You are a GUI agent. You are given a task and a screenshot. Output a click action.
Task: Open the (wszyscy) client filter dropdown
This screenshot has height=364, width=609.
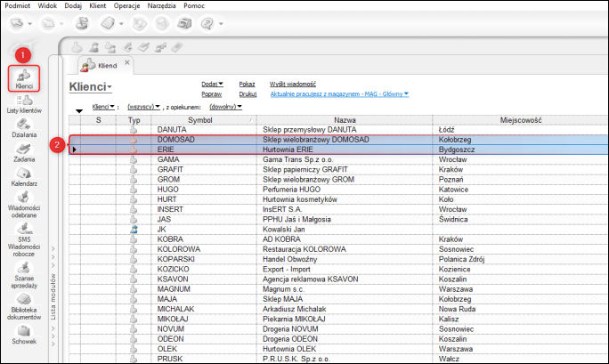tap(144, 107)
